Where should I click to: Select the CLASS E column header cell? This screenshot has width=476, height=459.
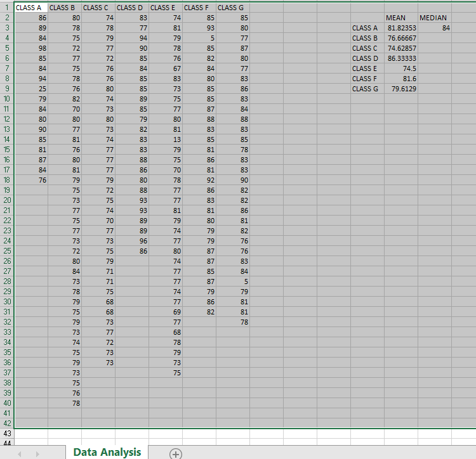(x=166, y=8)
